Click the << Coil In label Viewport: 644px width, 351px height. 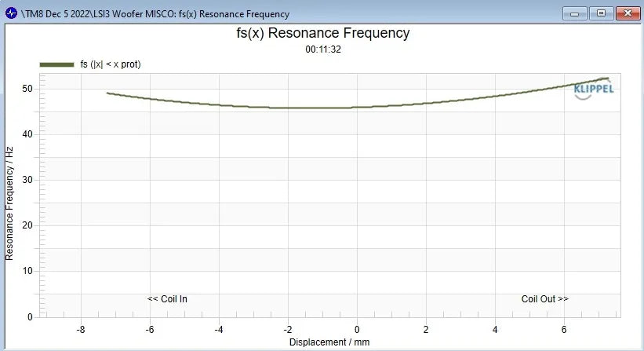pos(167,299)
